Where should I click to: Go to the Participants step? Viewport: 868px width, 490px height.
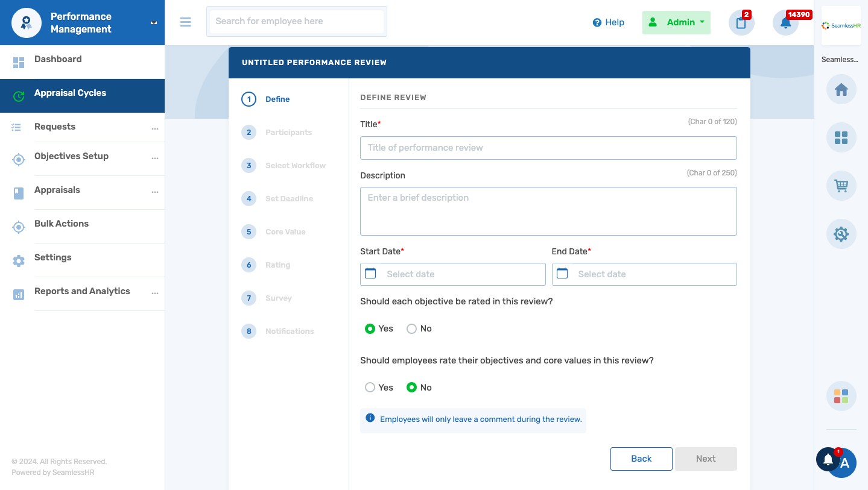pos(276,133)
